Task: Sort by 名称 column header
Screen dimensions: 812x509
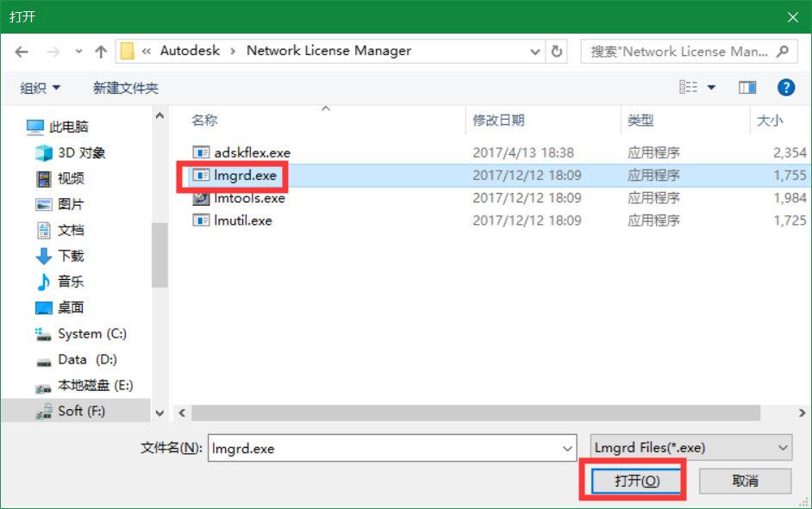Action: pos(204,121)
